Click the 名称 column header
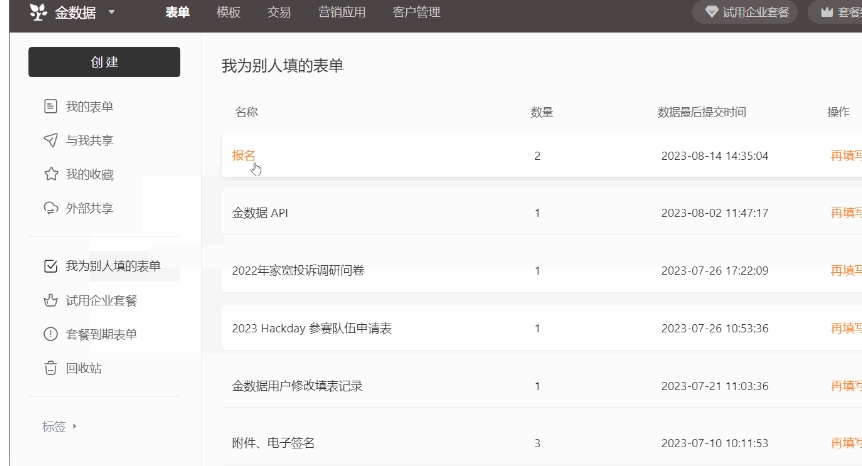The image size is (862, 466). pos(246,112)
